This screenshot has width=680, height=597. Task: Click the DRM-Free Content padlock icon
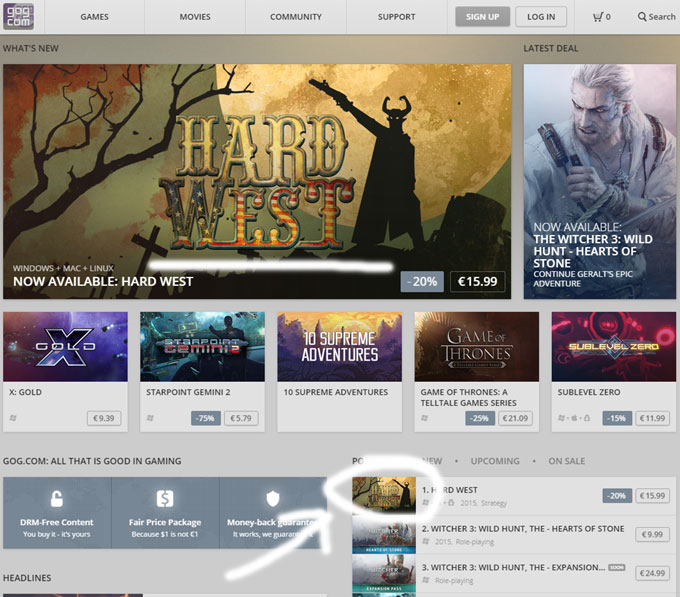click(57, 499)
